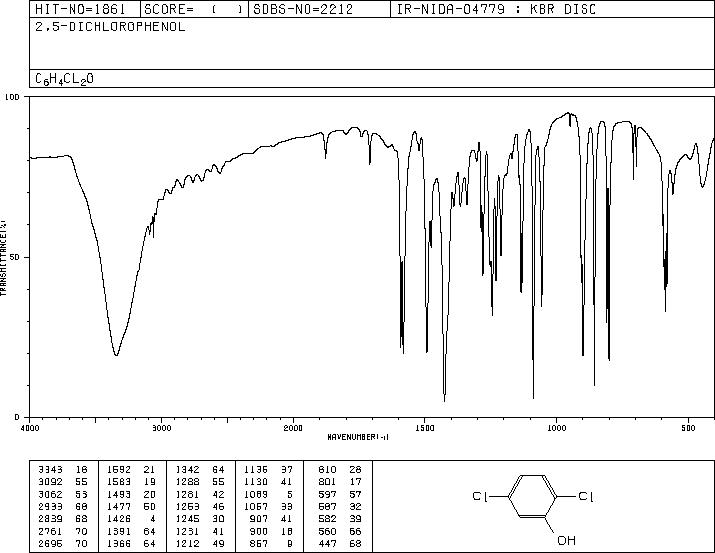Screen dimensions: 715x553
Task: Click the right-hand Cl atom label in the structure
Action: pyautogui.click(x=586, y=496)
